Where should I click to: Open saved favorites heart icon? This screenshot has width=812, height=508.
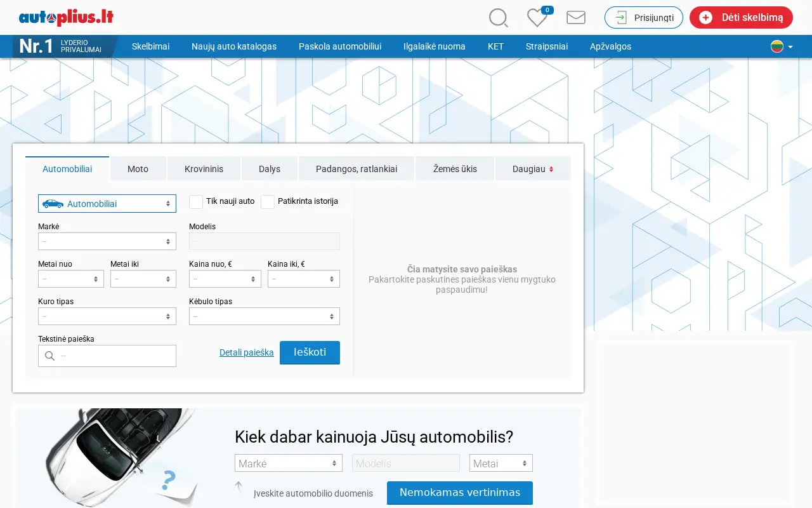tap(537, 18)
